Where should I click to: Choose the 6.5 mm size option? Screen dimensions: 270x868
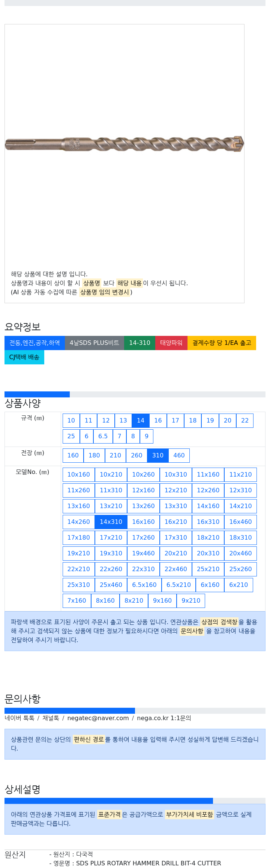[103, 436]
